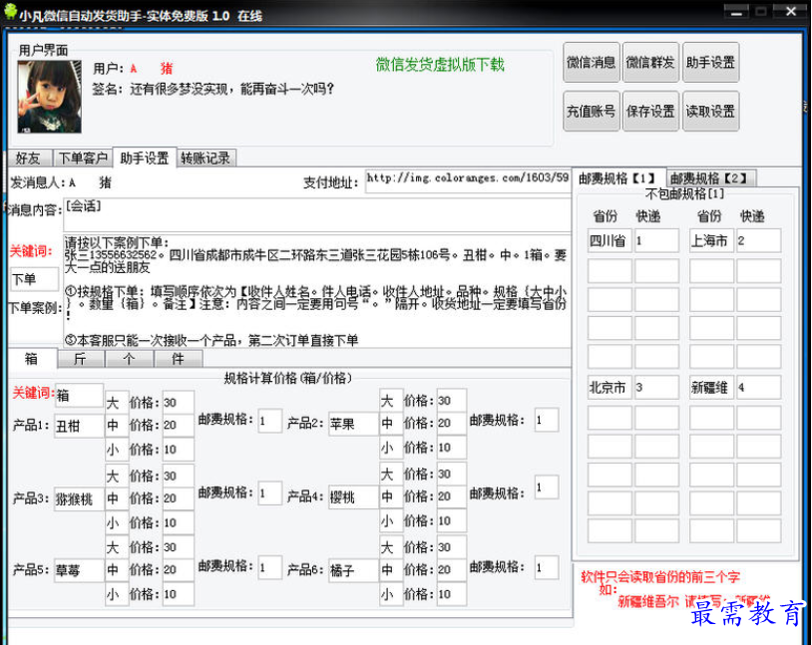This screenshot has height=645, width=812.
Task: Open 微信群发 button
Action: click(650, 63)
